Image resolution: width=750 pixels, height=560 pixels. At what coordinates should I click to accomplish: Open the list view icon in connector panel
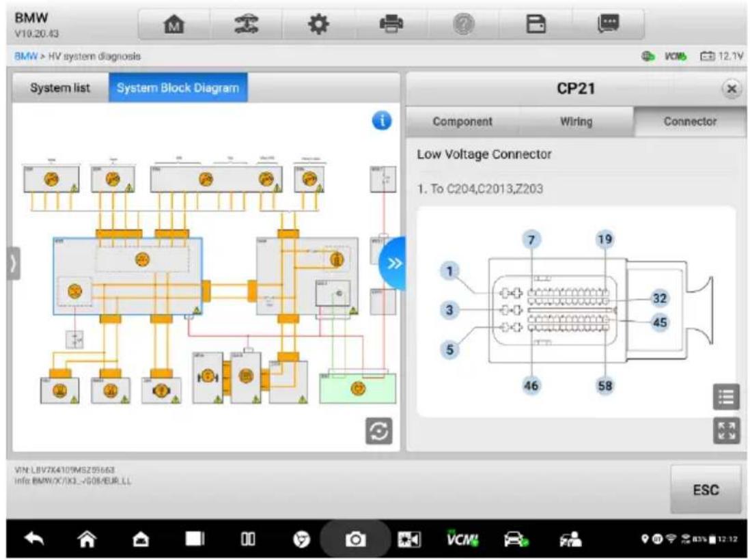725,397
